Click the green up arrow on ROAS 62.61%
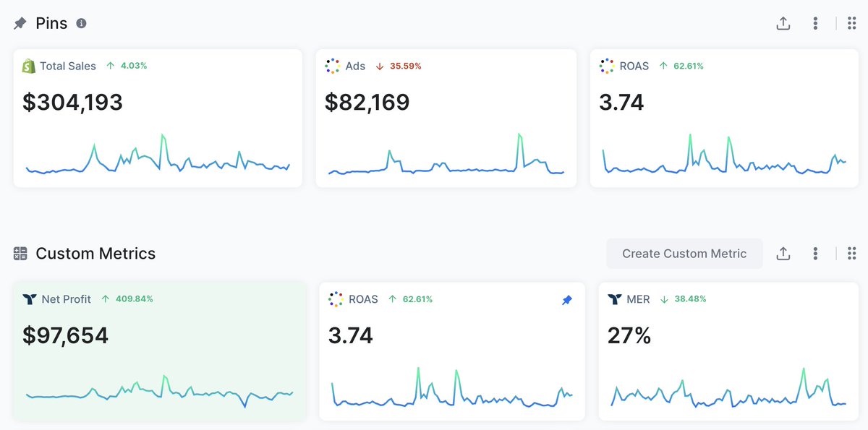 (x=665, y=66)
